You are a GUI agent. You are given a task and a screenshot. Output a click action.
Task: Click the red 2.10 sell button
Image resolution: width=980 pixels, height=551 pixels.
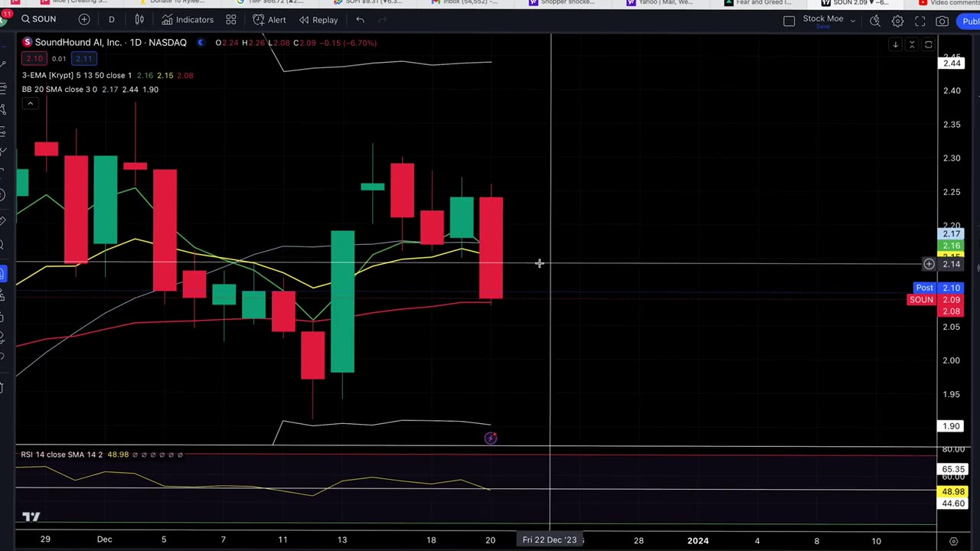click(x=34, y=59)
